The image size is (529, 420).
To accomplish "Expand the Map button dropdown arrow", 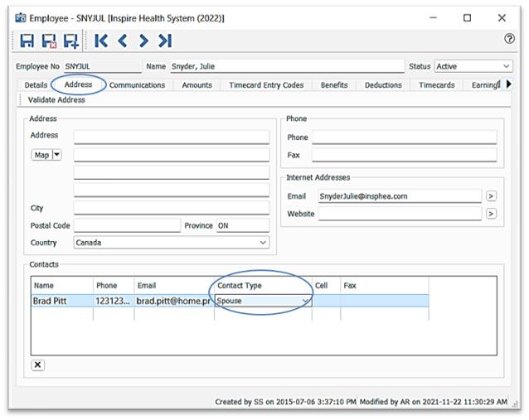I will coord(56,155).
